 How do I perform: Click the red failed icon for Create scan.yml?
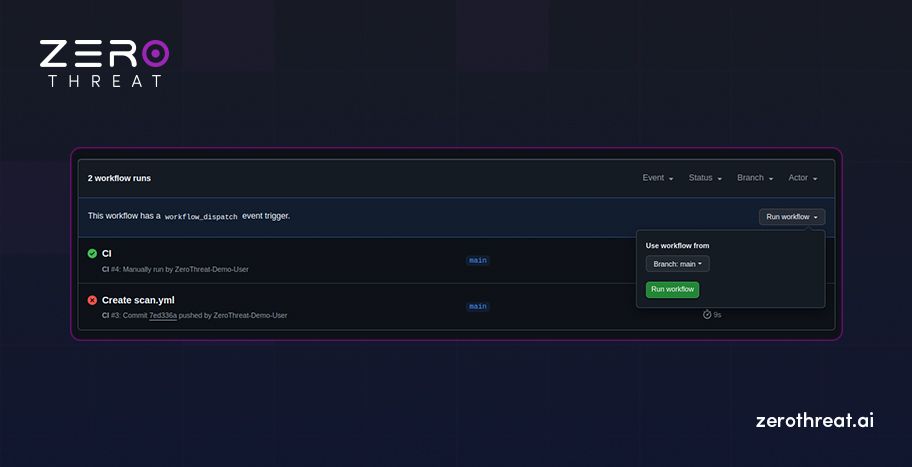point(92,300)
